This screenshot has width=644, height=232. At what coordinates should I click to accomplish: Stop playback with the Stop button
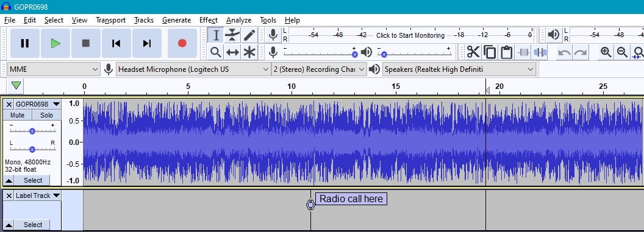(x=86, y=43)
